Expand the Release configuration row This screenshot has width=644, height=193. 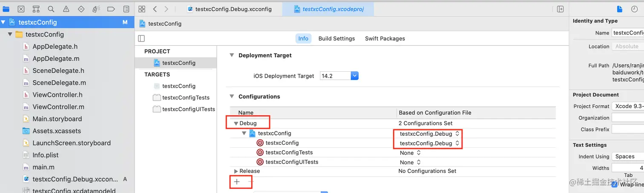tap(236, 171)
